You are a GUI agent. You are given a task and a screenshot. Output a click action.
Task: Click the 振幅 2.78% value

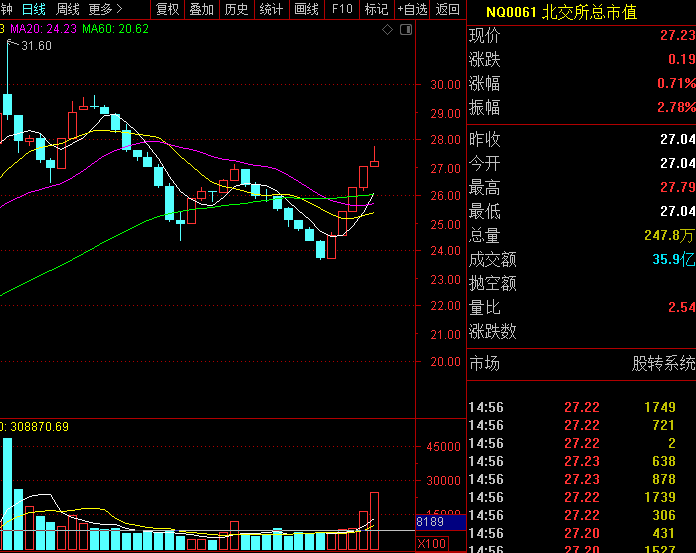coord(676,107)
